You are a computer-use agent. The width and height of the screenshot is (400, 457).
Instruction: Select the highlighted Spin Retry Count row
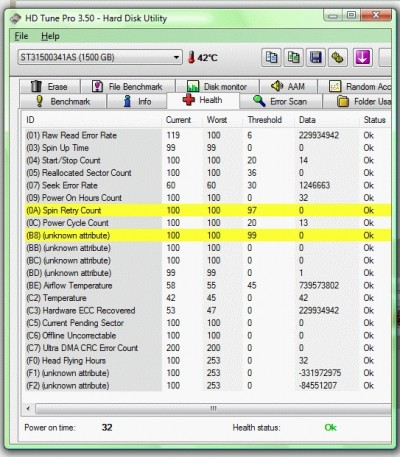tap(207, 210)
